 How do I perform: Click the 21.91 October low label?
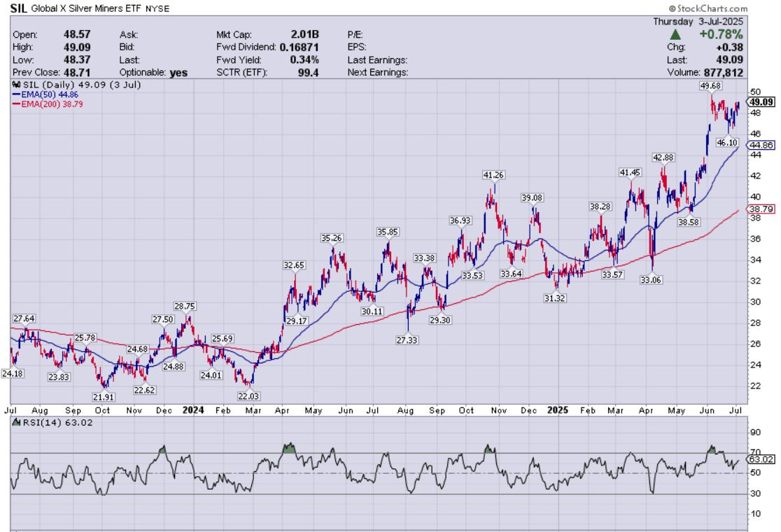pyautogui.click(x=104, y=397)
